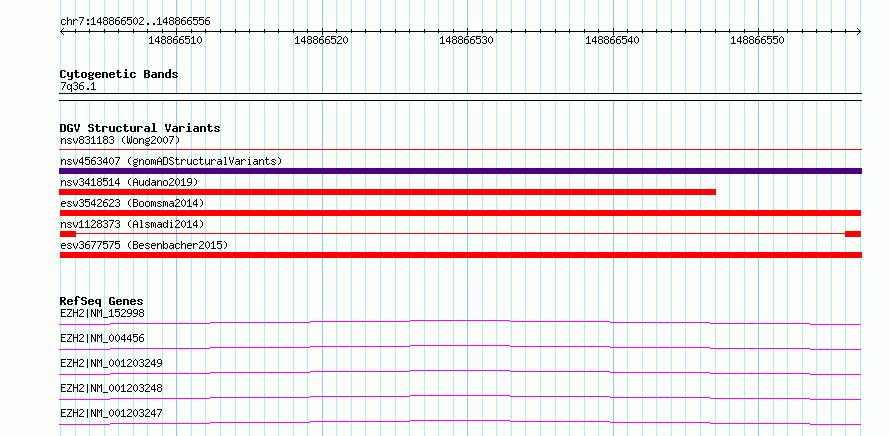The height and width of the screenshot is (436, 890).
Task: Click ruler position 148866510
Action: [175, 40]
